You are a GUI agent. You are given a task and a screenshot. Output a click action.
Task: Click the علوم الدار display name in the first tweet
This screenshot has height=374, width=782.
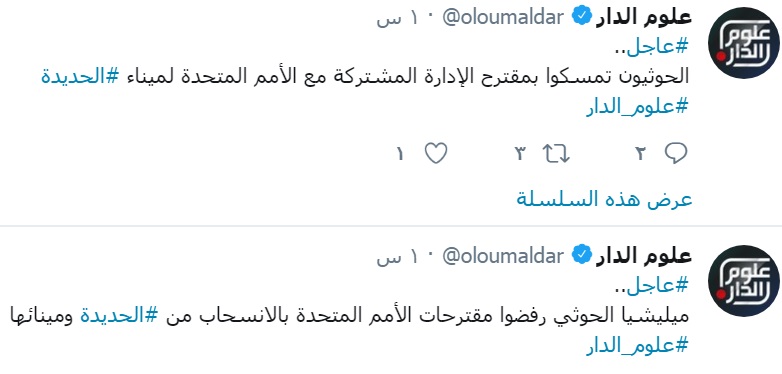644,17
